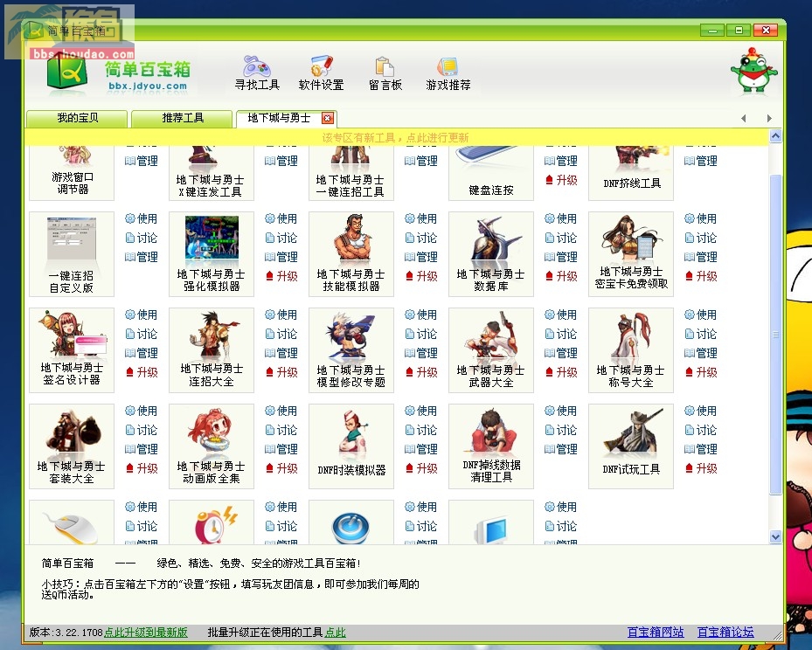Open the 地下城与勇士 签名设计器 tool icon
This screenshot has height=650, width=812.
pyautogui.click(x=72, y=350)
